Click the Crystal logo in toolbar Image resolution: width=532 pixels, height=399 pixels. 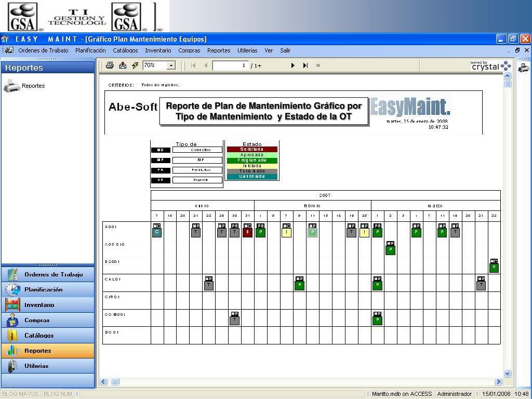click(x=490, y=65)
